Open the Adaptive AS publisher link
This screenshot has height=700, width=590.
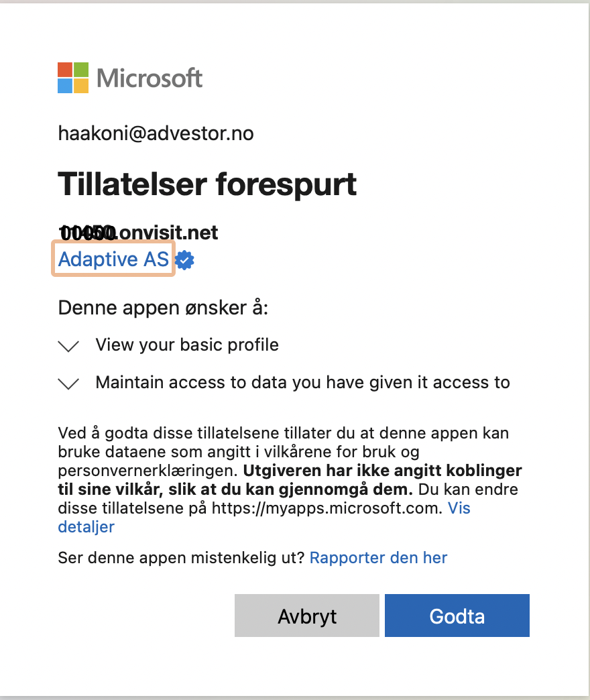pos(113,259)
